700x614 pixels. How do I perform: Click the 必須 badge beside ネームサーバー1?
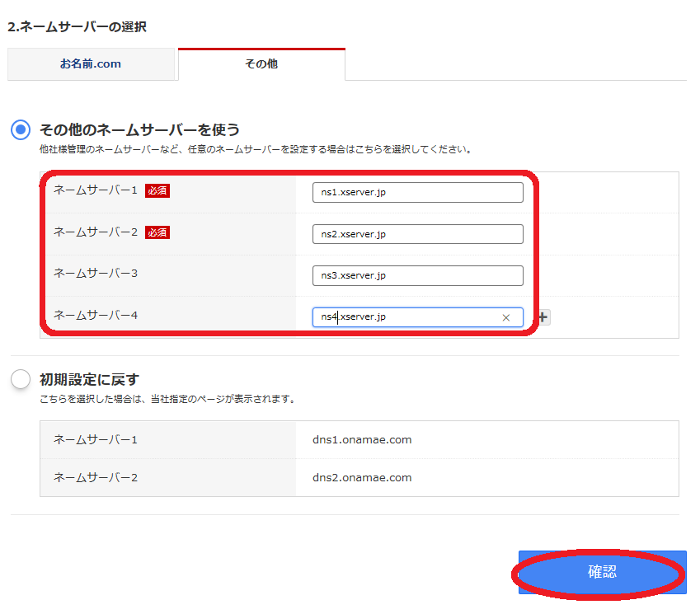[x=157, y=190]
